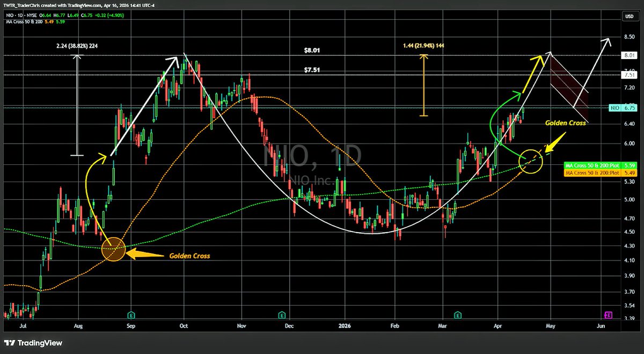The width and height of the screenshot is (644, 354).
Task: Click the orange MA Cross plot 5.49 label
Action: click(601, 172)
